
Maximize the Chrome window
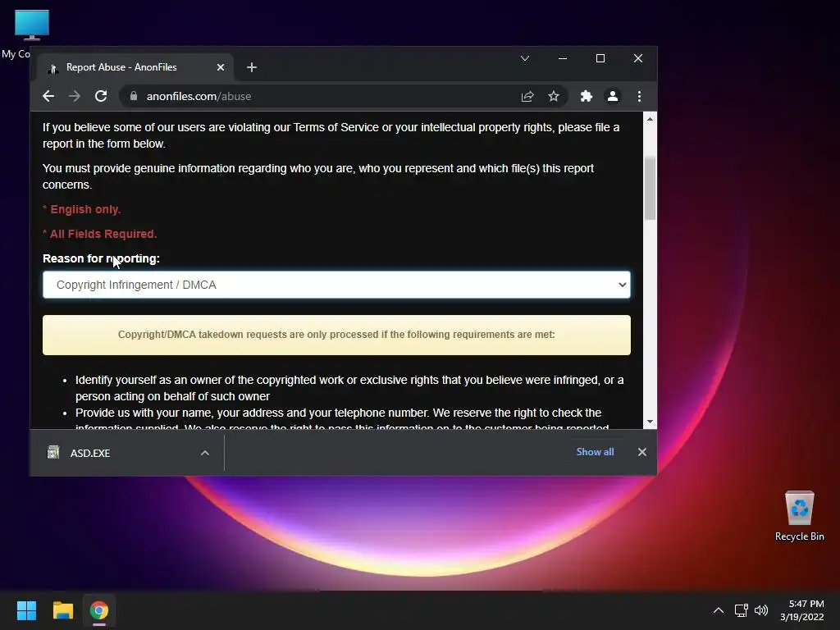coord(600,58)
